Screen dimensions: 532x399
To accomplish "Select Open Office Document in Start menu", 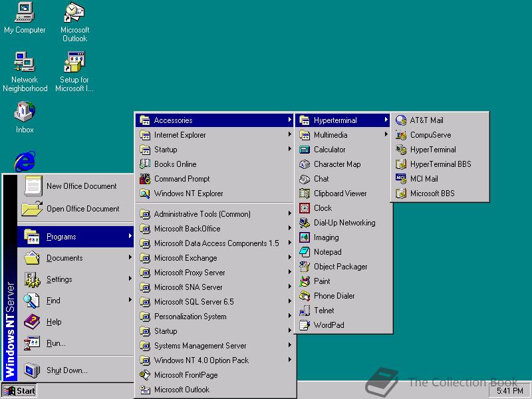I will coord(75,209).
